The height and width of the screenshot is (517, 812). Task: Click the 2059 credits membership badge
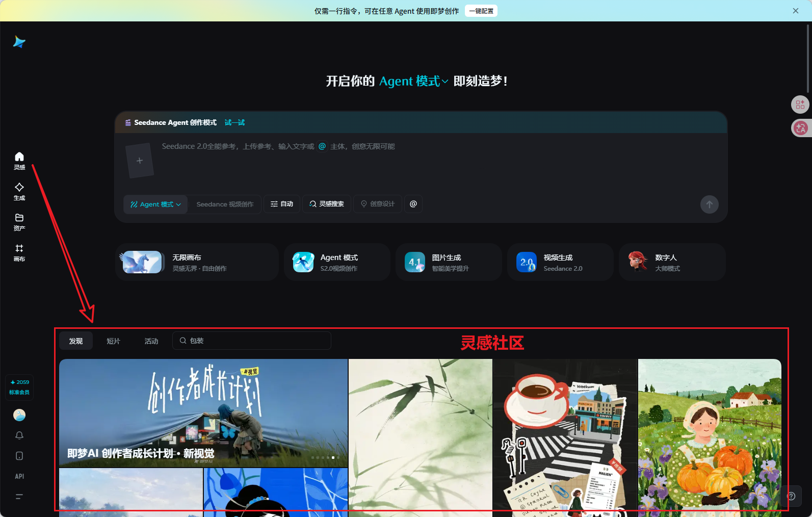19,387
